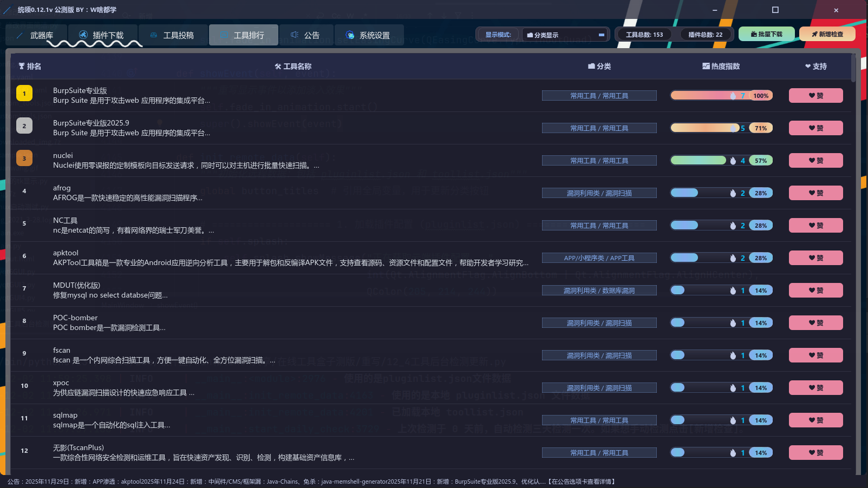The width and height of the screenshot is (868, 488).
Task: Click the flame icon in nuclei row
Action: [733, 161]
